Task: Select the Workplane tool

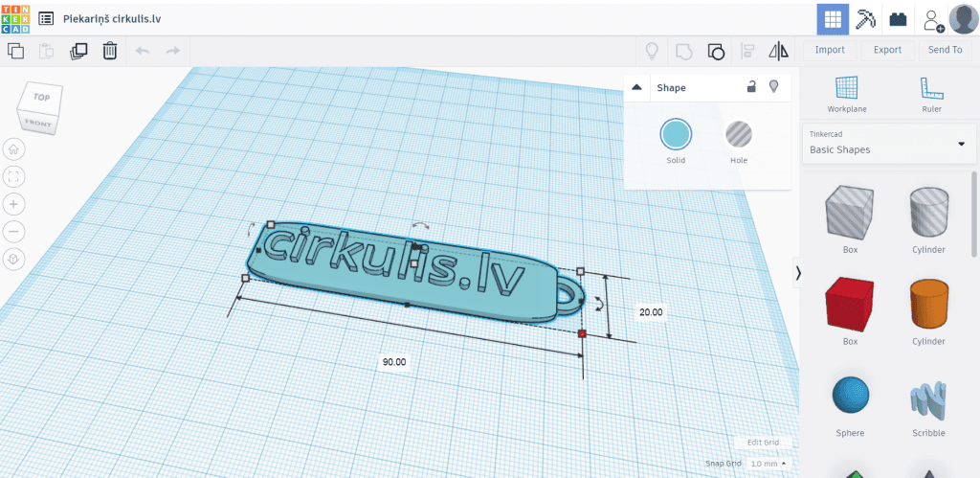Action: click(847, 95)
